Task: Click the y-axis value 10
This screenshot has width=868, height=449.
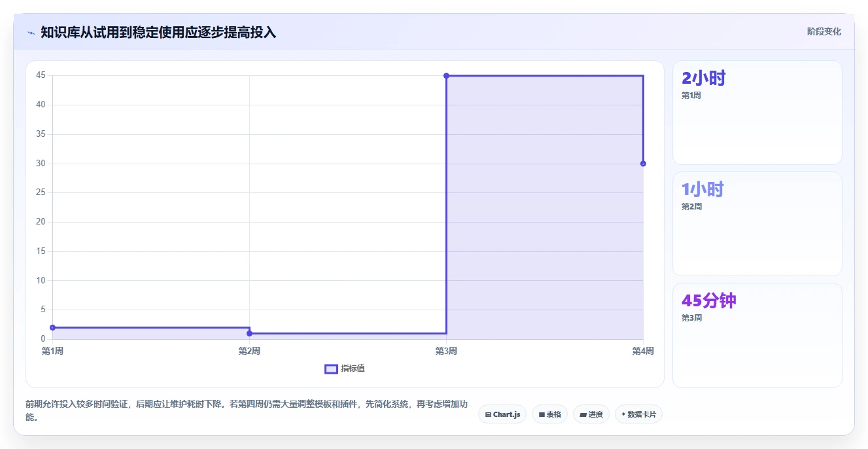Action: [x=41, y=280]
